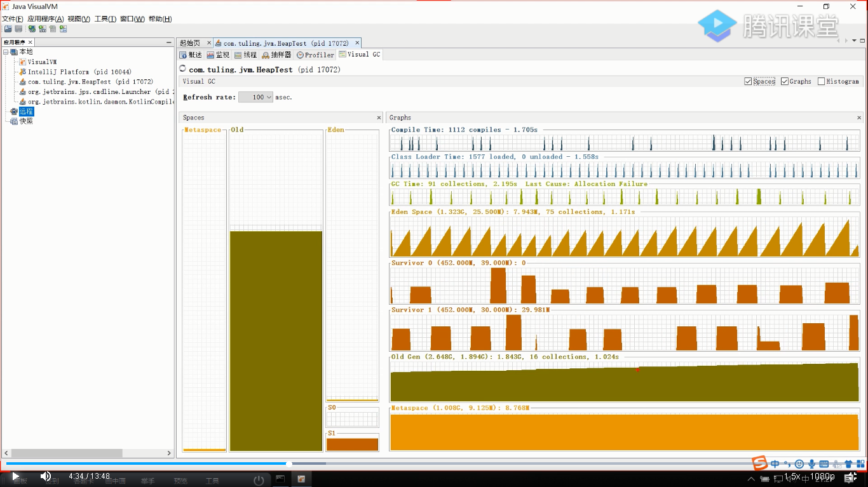Click the Load Snapshot toolbar icon

8,29
